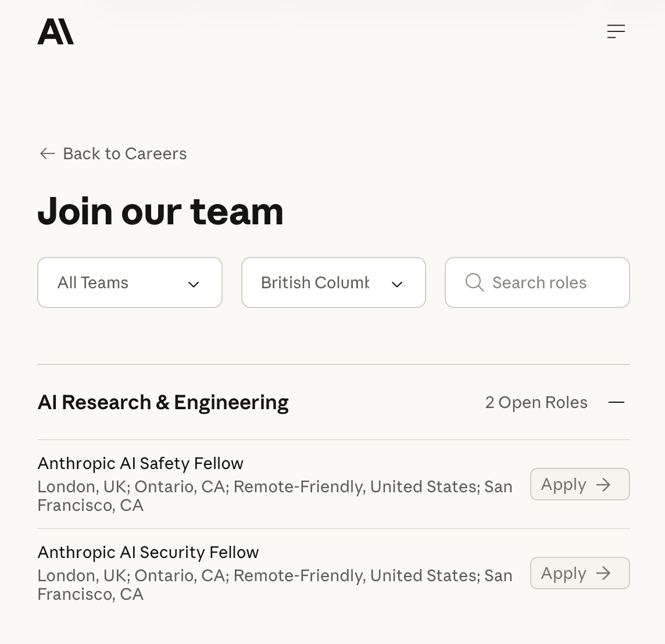Click the chevron in the location filter
Viewport: 665px width, 644px height.
click(397, 284)
